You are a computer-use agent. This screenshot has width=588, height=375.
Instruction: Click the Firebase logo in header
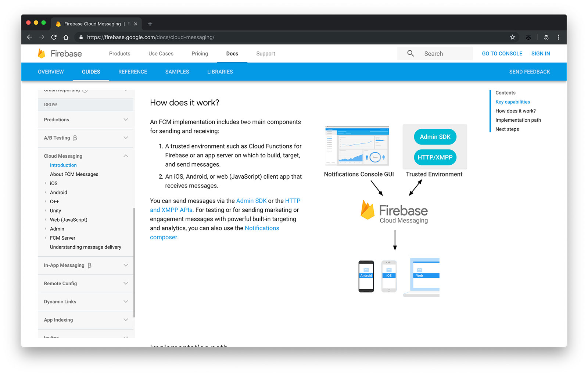coord(60,54)
